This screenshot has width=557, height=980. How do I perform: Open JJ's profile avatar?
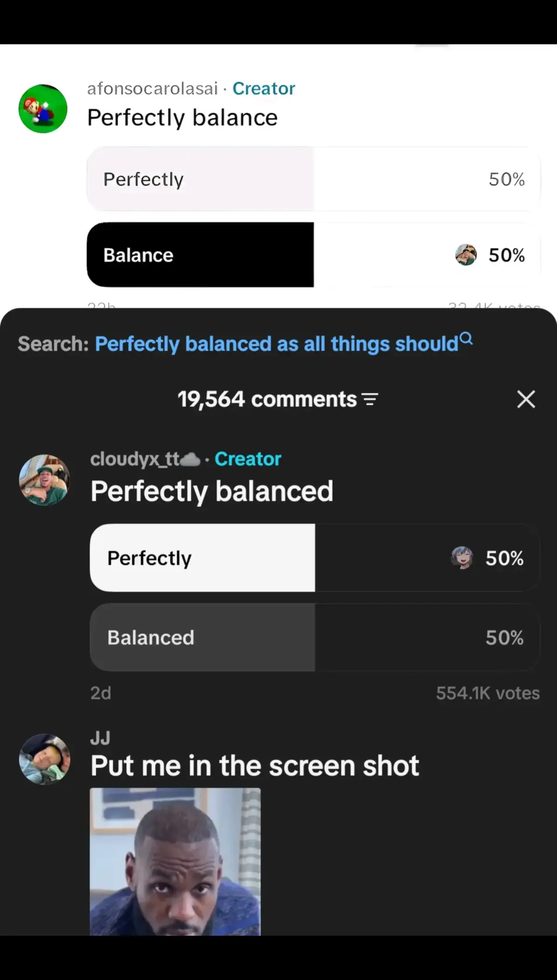pyautogui.click(x=45, y=759)
